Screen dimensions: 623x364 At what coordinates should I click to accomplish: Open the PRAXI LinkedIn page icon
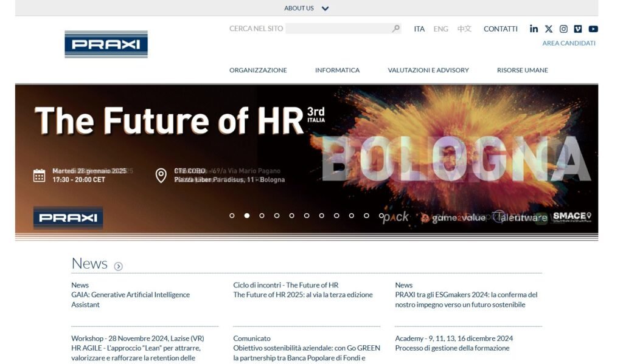point(534,29)
